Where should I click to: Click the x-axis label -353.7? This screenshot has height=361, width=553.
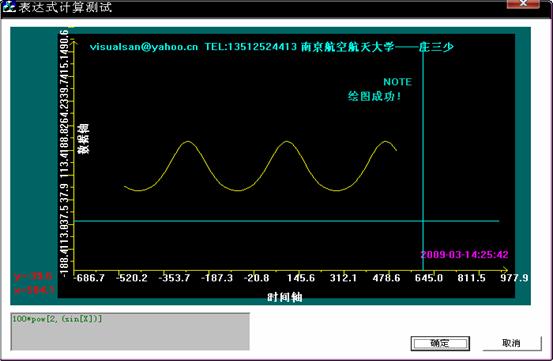[174, 278]
